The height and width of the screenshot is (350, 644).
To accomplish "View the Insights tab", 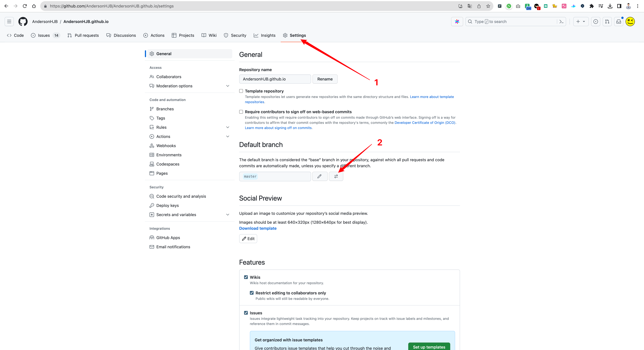I will click(264, 35).
